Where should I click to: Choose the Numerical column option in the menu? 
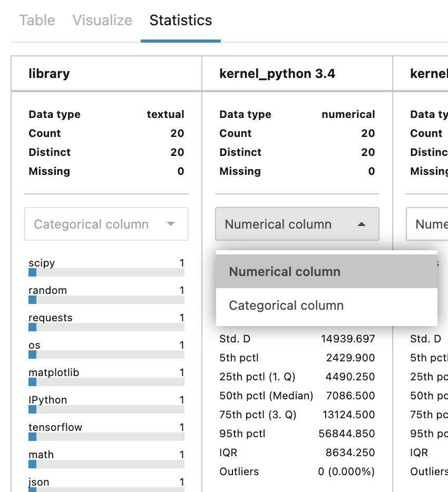(x=285, y=272)
